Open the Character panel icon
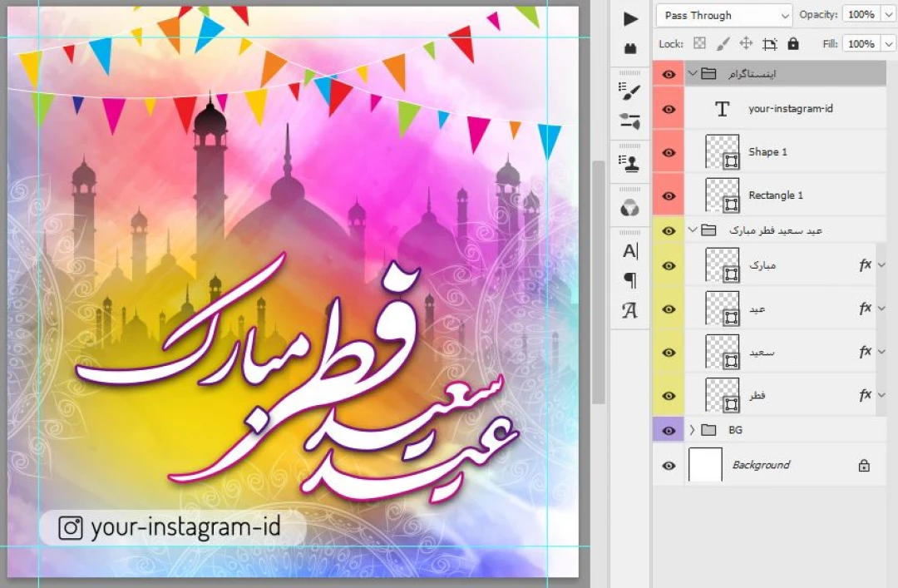898x588 pixels. (630, 251)
